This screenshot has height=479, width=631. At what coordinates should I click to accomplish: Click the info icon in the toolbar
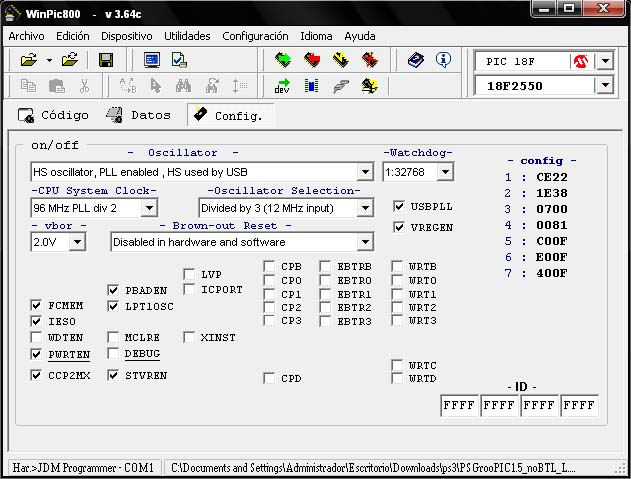[x=443, y=60]
